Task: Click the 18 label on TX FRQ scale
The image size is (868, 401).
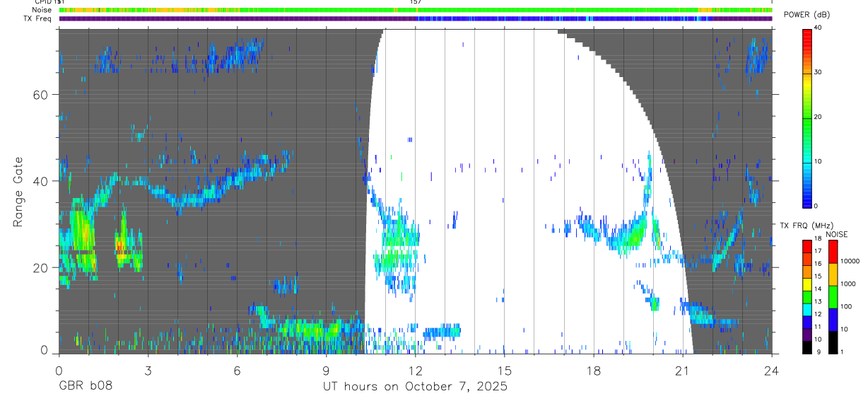Action: click(817, 240)
